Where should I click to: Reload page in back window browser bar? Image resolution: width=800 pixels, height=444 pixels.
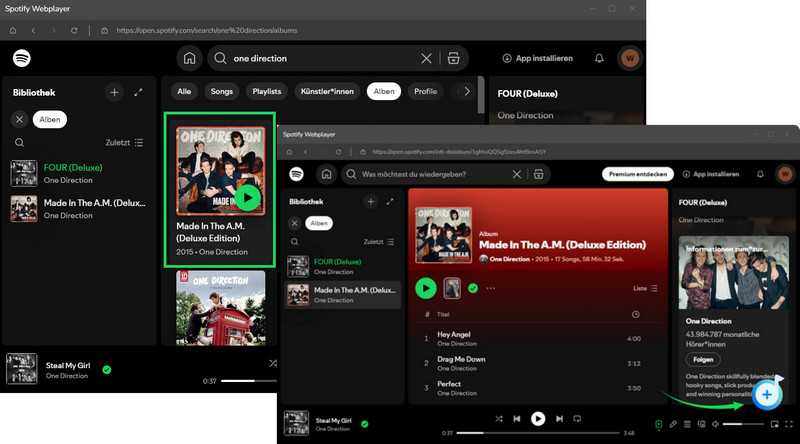(74, 31)
